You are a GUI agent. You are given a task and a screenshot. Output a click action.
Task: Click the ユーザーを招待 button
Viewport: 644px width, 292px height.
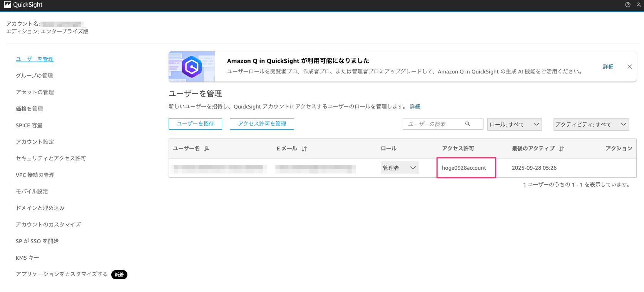point(195,124)
